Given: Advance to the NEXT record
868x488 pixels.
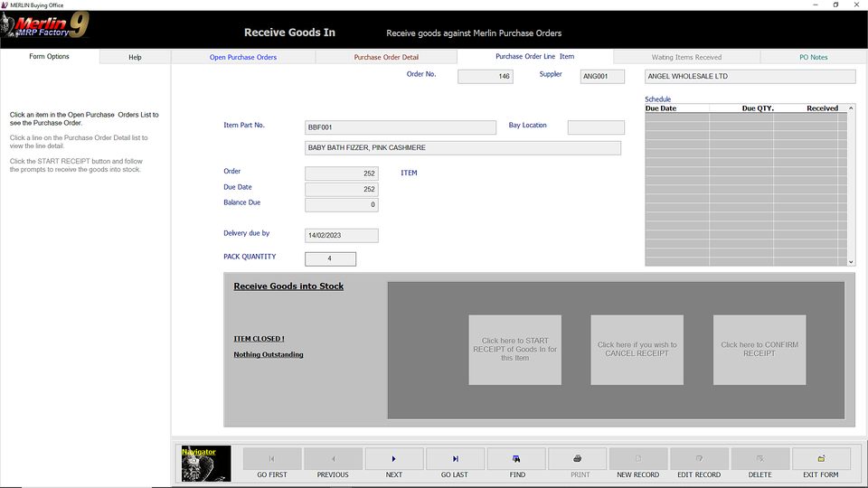Looking at the screenshot, I should point(394,459).
